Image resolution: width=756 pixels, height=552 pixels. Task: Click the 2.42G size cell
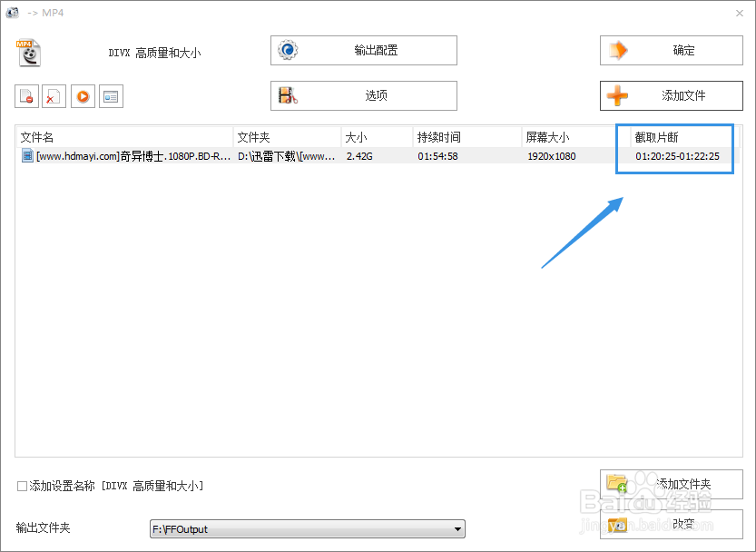pyautogui.click(x=359, y=156)
